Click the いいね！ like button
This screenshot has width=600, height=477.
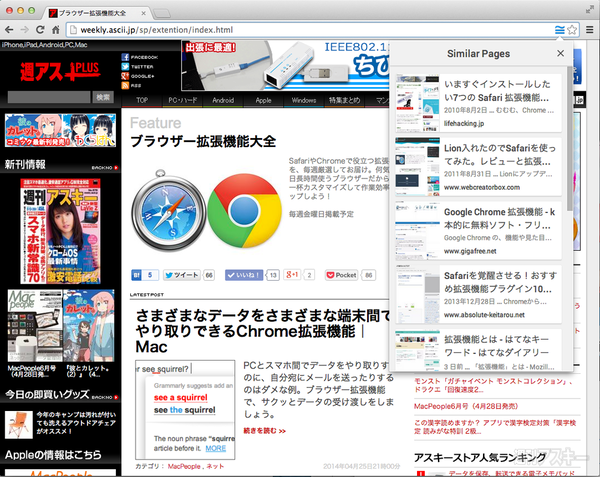pyautogui.click(x=244, y=275)
